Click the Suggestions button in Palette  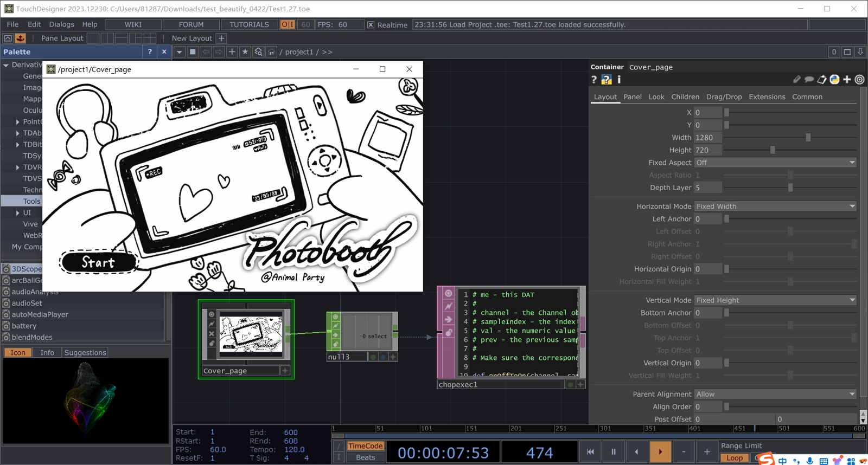point(85,352)
